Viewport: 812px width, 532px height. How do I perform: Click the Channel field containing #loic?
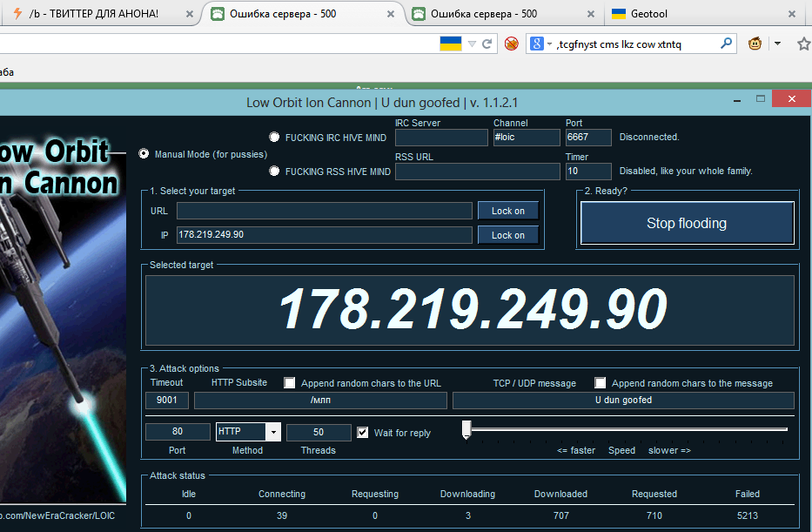(x=527, y=138)
